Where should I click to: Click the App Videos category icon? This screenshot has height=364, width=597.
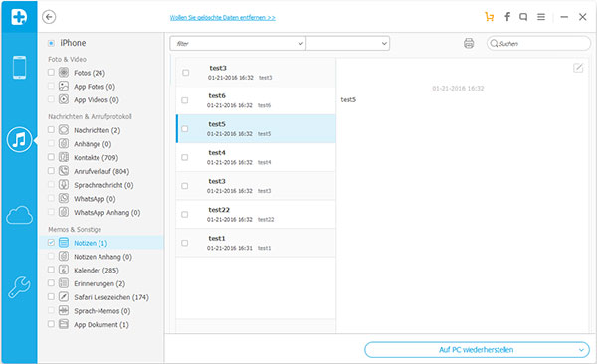click(64, 99)
